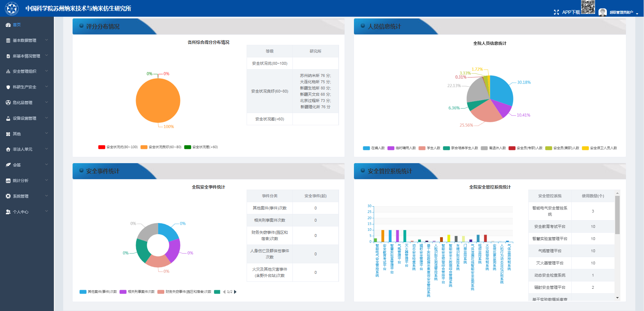The height and width of the screenshot is (311, 644).
Task: Click the safety systems table scrollbar
Action: pos(617,216)
